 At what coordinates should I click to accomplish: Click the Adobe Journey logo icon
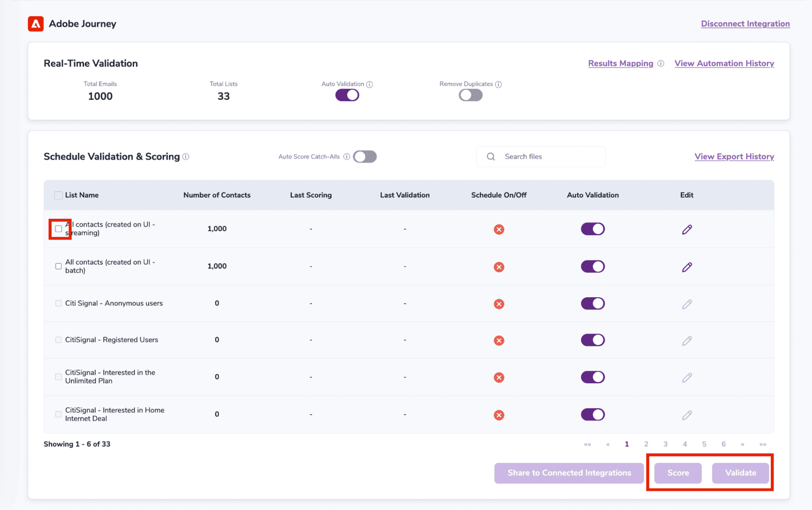tap(36, 24)
